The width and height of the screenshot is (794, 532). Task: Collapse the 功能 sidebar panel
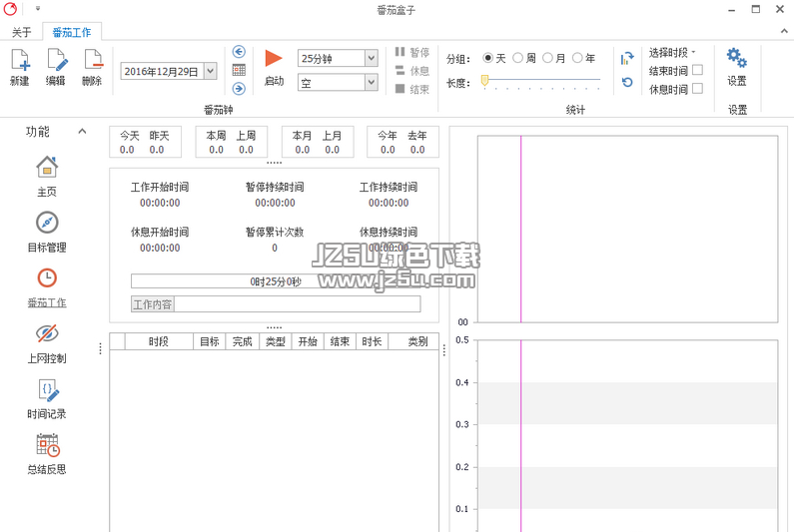pyautogui.click(x=82, y=131)
